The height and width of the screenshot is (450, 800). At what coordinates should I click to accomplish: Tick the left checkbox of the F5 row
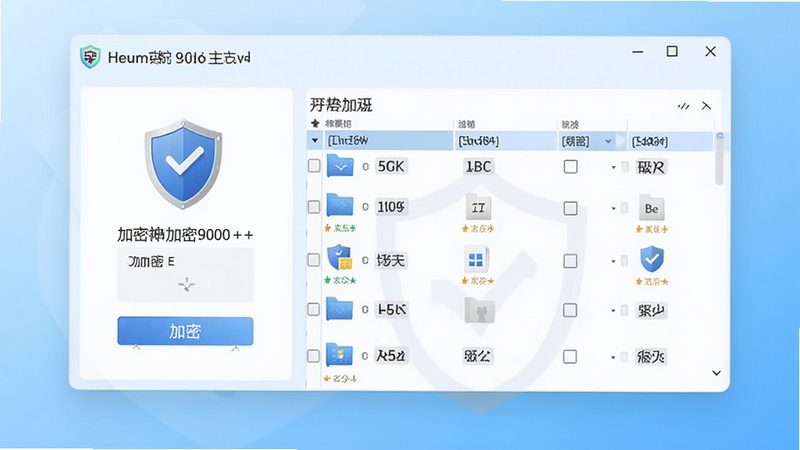(x=314, y=310)
